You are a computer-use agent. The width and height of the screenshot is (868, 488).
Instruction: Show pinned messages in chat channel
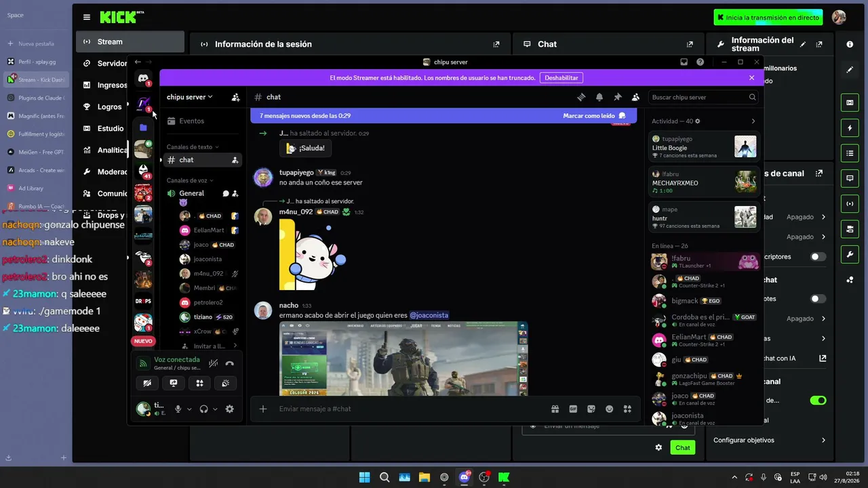click(x=618, y=97)
